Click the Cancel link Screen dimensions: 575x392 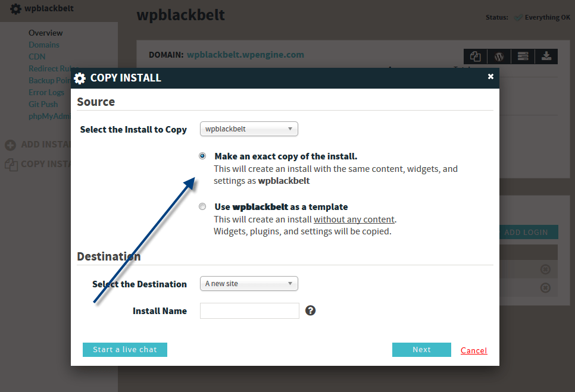[x=474, y=350]
